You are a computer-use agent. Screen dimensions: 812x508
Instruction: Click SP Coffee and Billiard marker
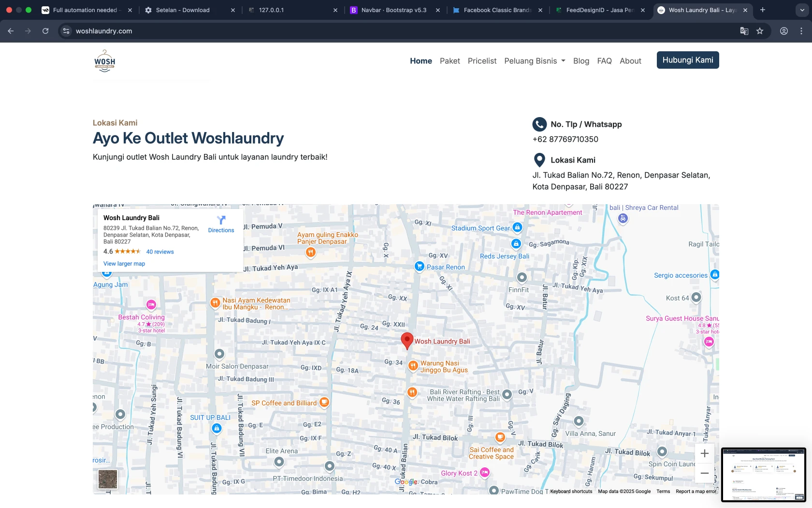324,402
